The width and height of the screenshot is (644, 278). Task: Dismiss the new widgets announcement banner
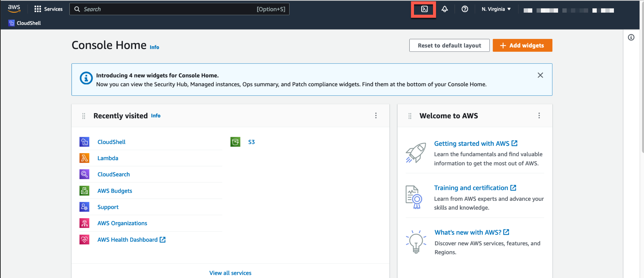[540, 75]
